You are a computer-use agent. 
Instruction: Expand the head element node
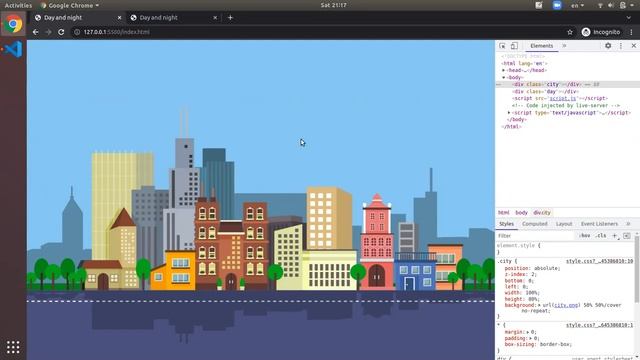[503, 70]
